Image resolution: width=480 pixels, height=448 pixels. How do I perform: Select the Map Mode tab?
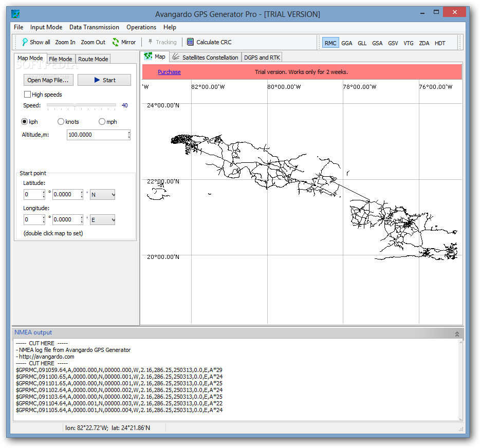(30, 58)
